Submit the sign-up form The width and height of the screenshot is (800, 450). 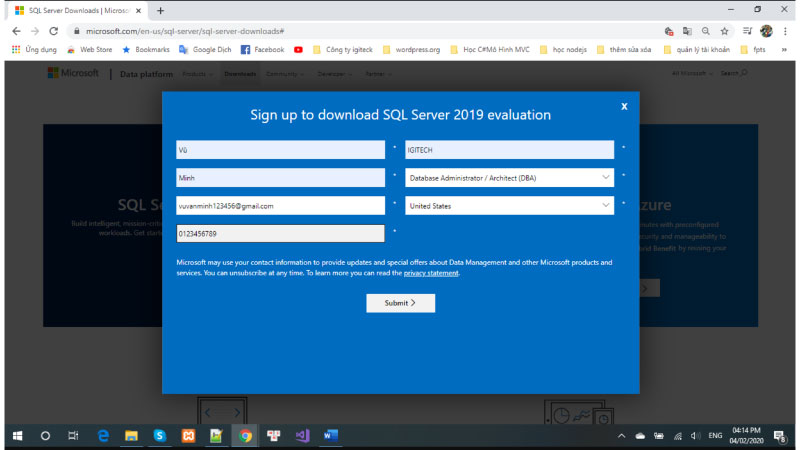tap(401, 303)
